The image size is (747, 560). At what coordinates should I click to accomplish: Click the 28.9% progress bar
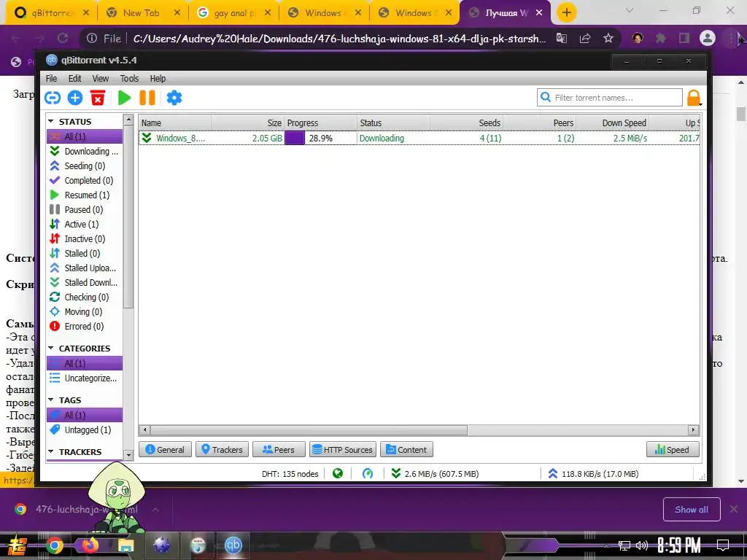pos(321,138)
